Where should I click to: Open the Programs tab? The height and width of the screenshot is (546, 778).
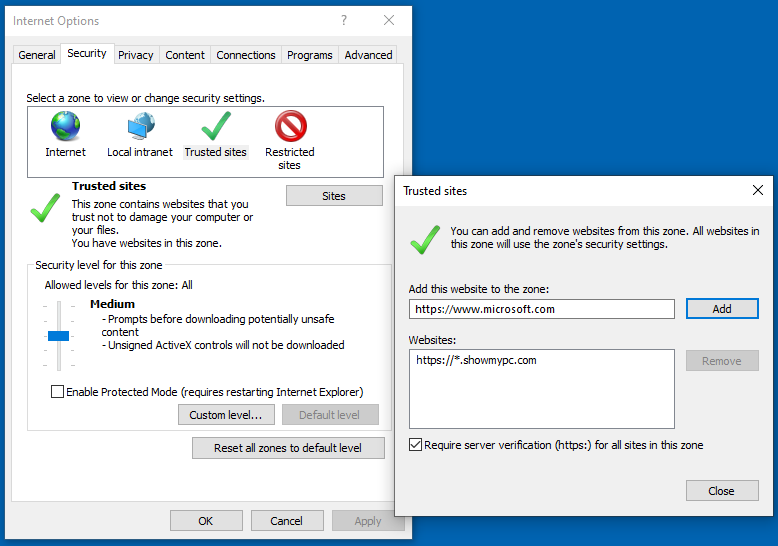click(310, 55)
